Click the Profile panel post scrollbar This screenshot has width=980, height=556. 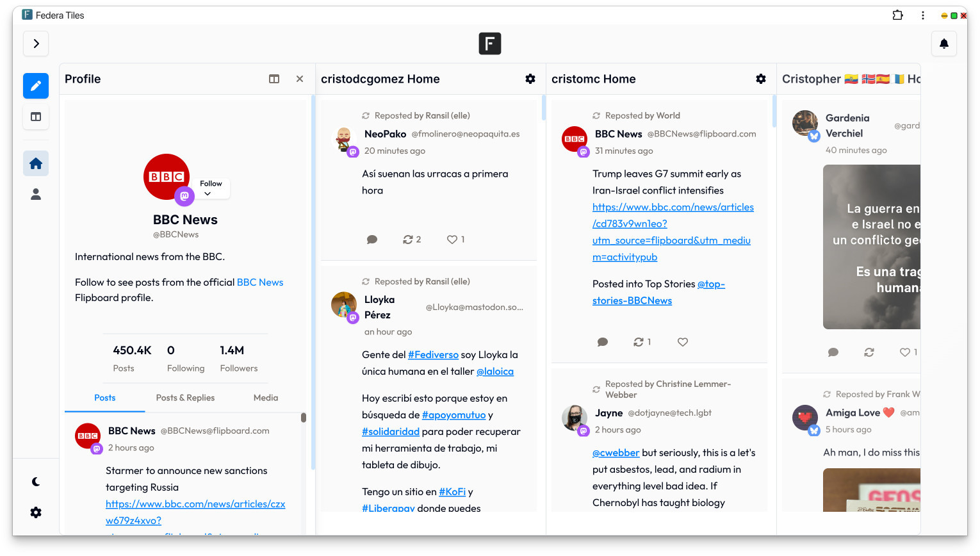tap(304, 418)
